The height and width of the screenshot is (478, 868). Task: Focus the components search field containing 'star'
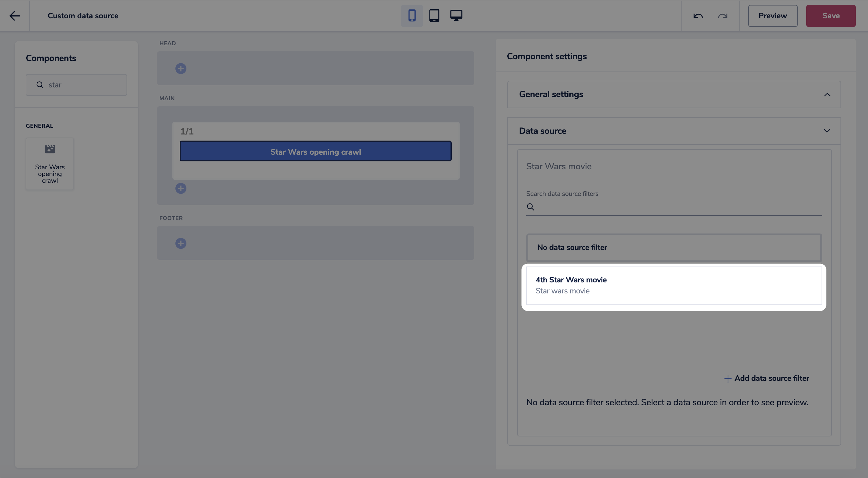pos(76,85)
